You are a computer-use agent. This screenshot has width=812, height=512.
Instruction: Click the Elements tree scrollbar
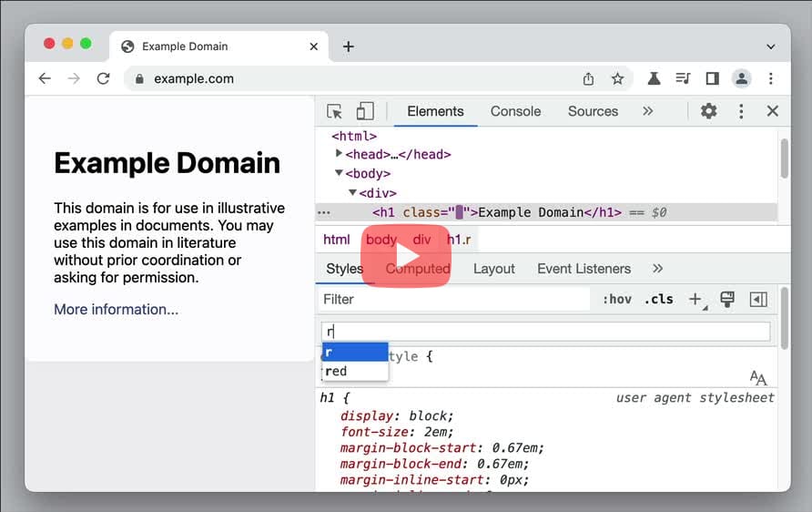(784, 159)
